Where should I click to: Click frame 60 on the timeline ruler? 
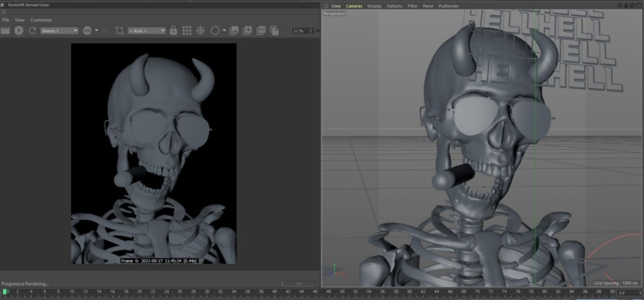(410, 292)
